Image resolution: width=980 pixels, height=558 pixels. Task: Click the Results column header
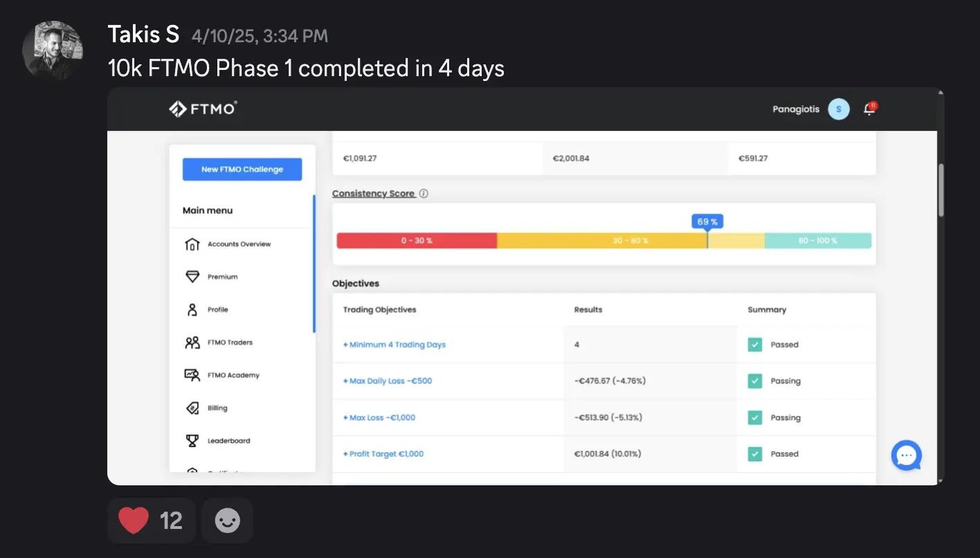click(x=588, y=309)
